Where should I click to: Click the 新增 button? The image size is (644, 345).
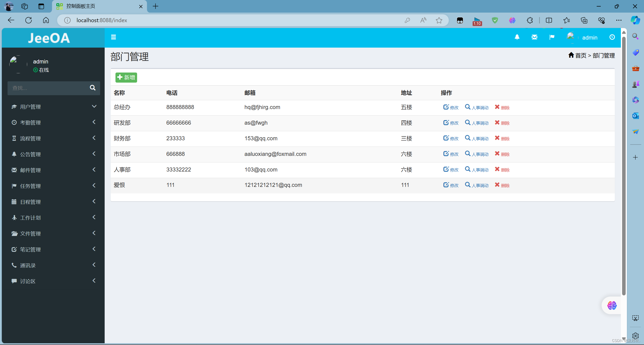(126, 77)
